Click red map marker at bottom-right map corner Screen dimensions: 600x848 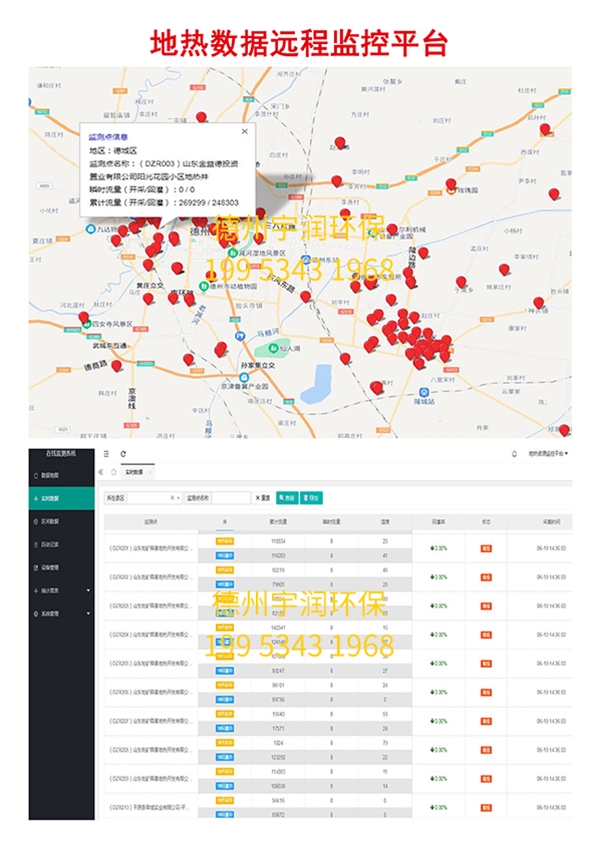point(564,429)
